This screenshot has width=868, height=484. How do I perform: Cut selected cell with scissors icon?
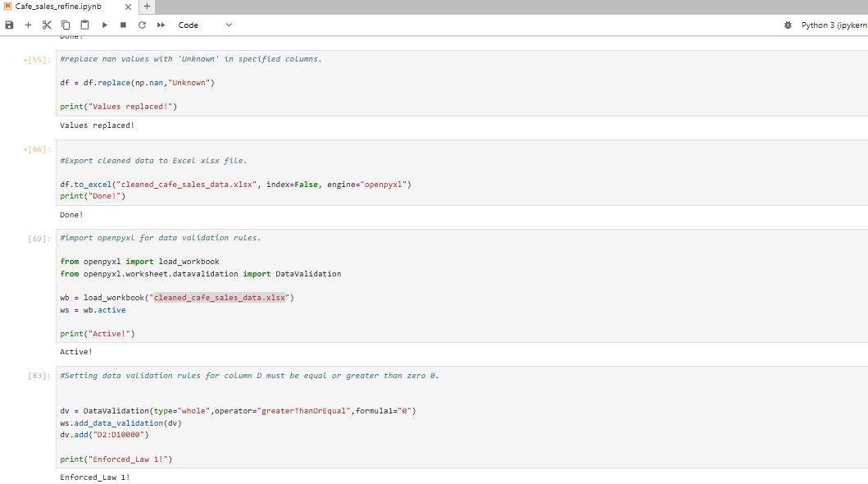click(47, 25)
